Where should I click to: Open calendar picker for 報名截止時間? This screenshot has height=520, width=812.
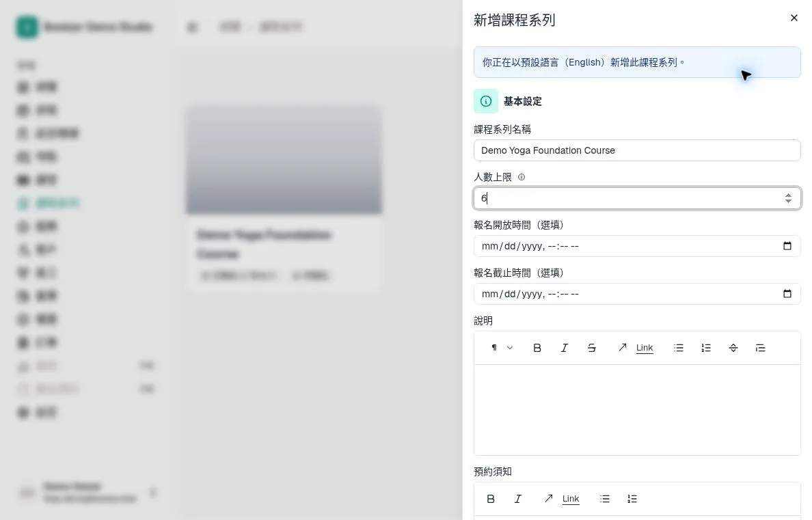(x=787, y=294)
